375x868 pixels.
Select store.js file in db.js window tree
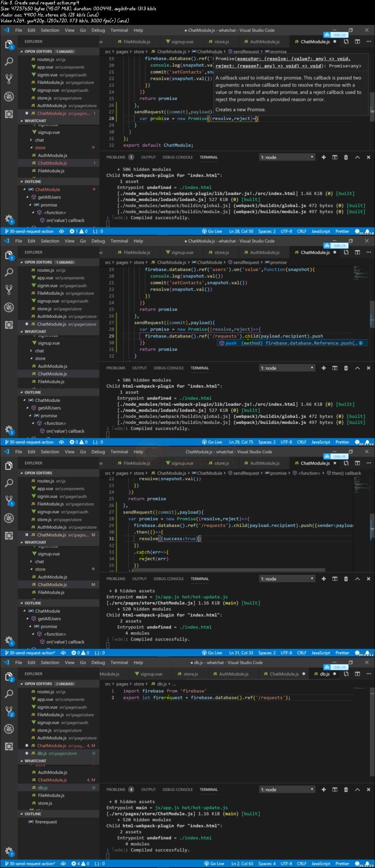59,803
